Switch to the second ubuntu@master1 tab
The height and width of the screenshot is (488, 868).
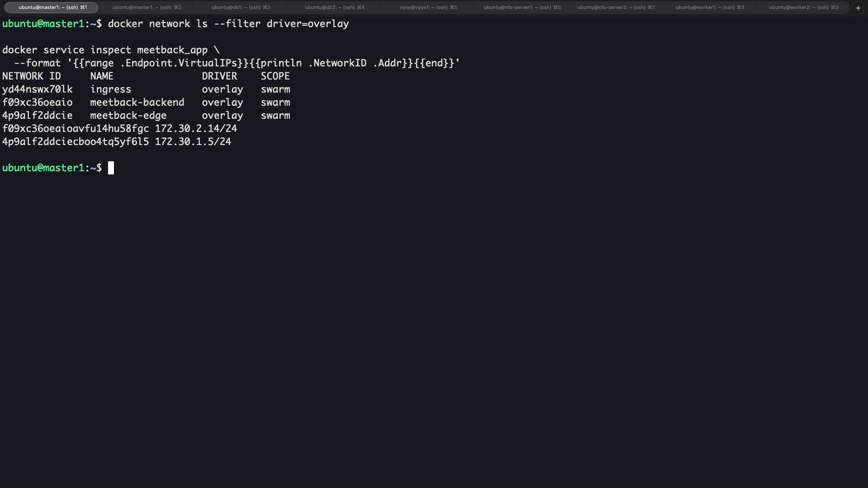[x=146, y=7]
